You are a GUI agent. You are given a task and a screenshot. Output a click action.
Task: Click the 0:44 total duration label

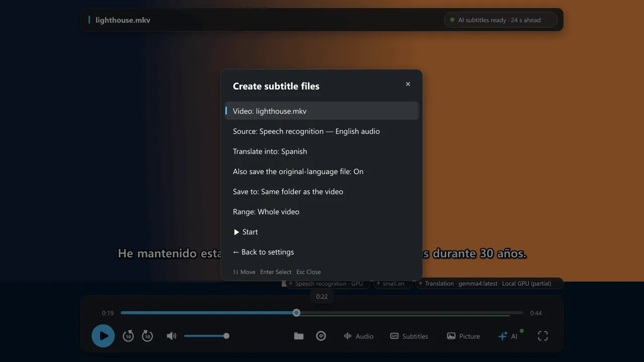pos(536,313)
